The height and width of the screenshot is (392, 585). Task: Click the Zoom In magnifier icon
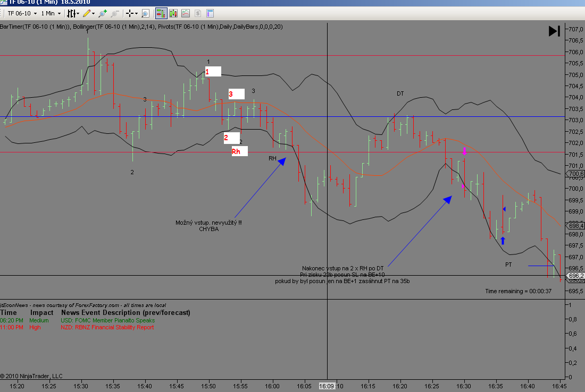pyautogui.click(x=103, y=13)
